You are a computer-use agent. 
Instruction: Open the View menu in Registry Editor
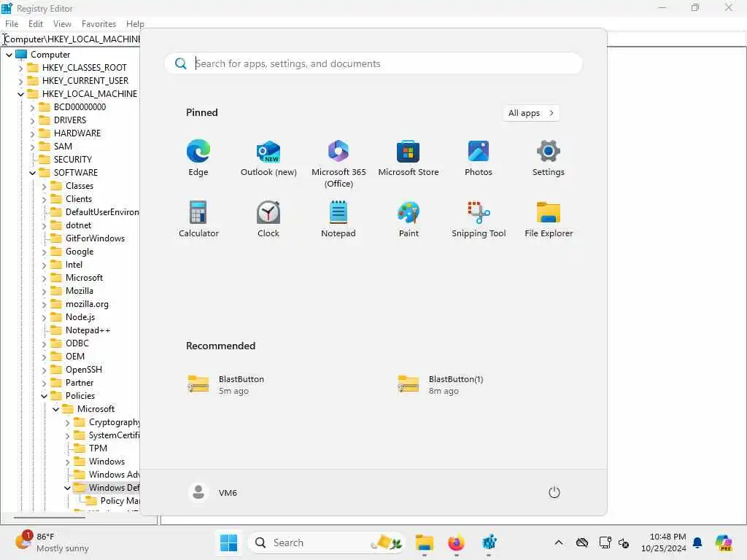tap(62, 24)
